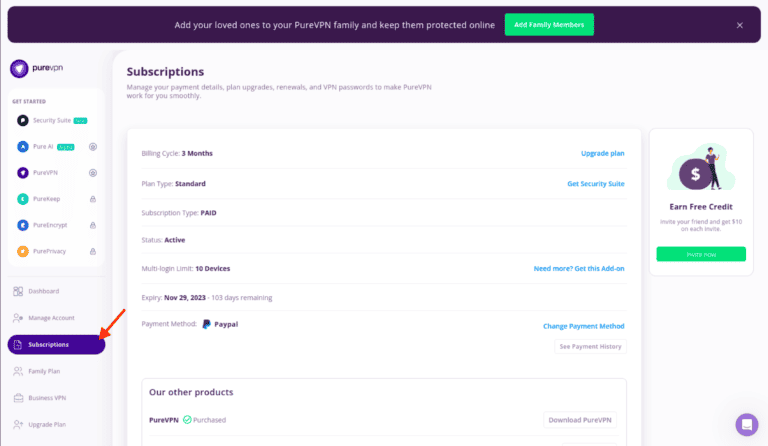Viewport: 768px width, 446px height.
Task: Click the Change Payment Method link
Action: [x=583, y=326]
